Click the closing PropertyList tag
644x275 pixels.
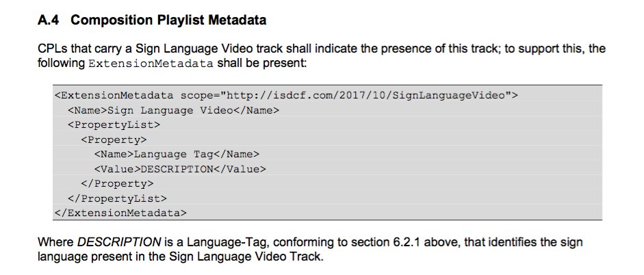pos(117,198)
